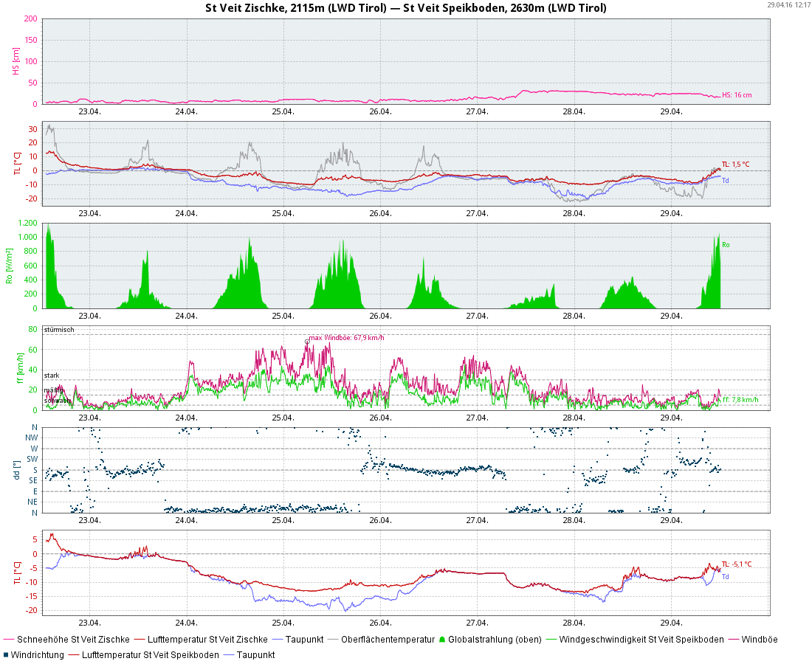Click the magenta line swatch beside Windböe
The width and height of the screenshot is (812, 664).
pos(733,640)
